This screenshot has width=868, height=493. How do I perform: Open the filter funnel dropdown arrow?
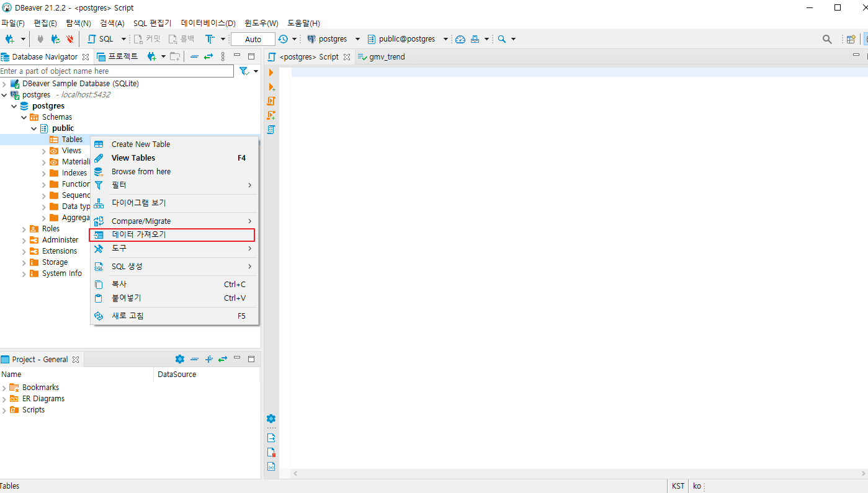(256, 71)
